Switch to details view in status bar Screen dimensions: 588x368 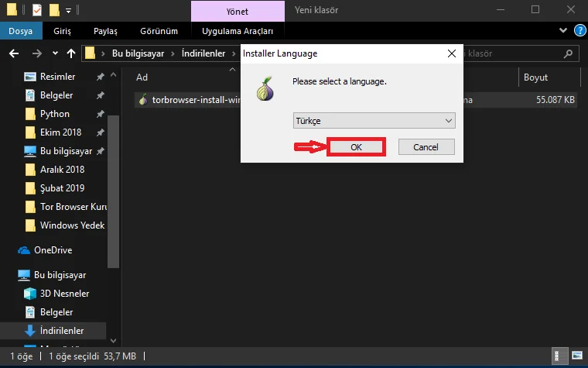point(559,356)
